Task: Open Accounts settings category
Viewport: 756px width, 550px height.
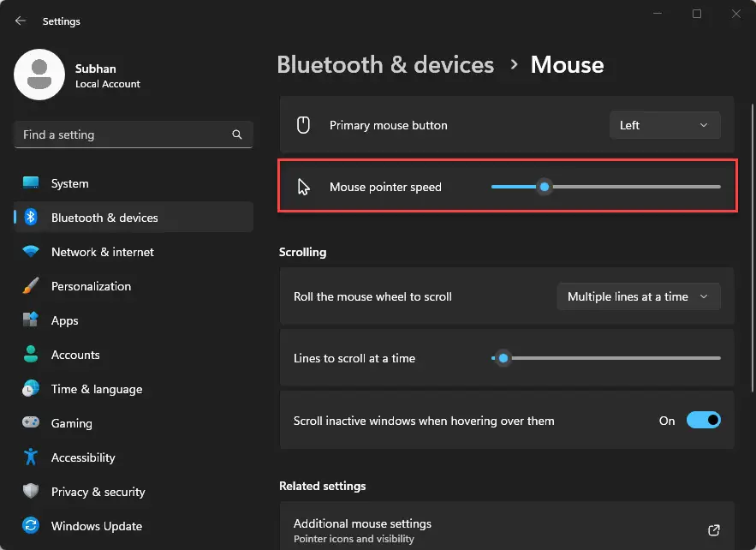Action: [x=134, y=355]
